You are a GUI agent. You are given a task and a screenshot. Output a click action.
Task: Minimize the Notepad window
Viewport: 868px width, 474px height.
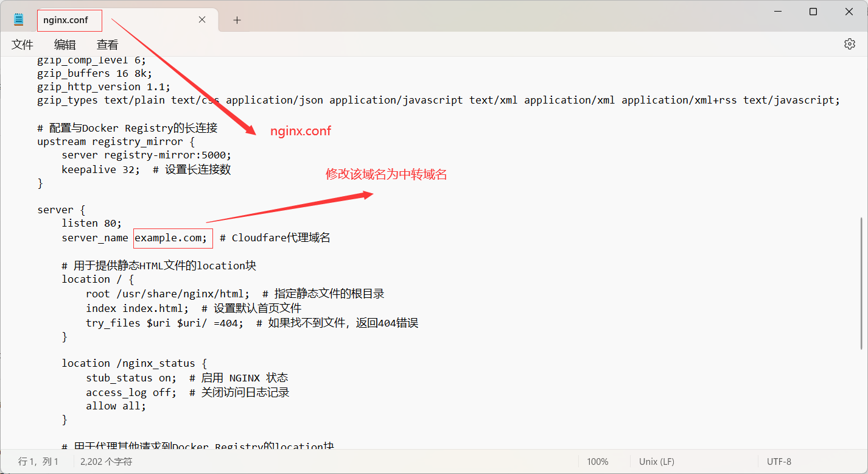[777, 12]
